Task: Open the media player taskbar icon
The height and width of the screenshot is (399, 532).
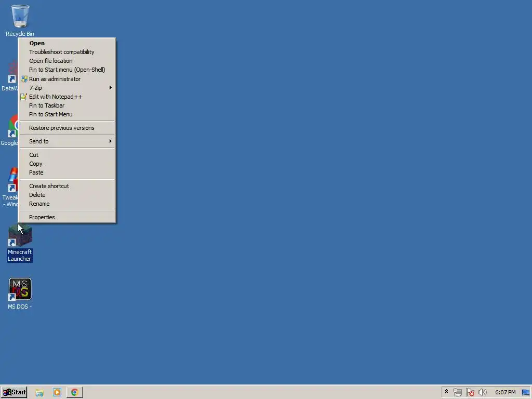Action: [57, 393]
